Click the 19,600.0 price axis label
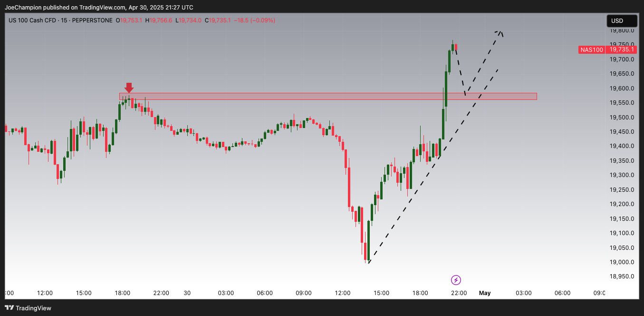 point(622,89)
